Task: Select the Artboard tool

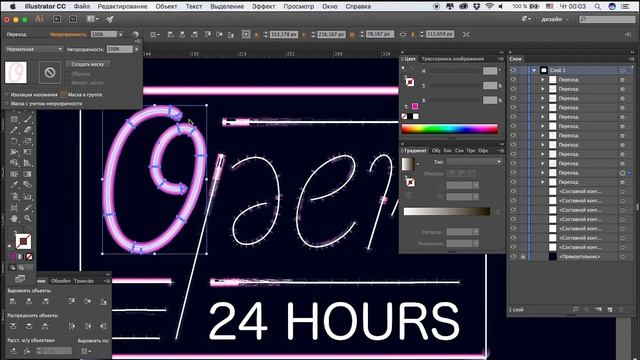Action: (14, 208)
